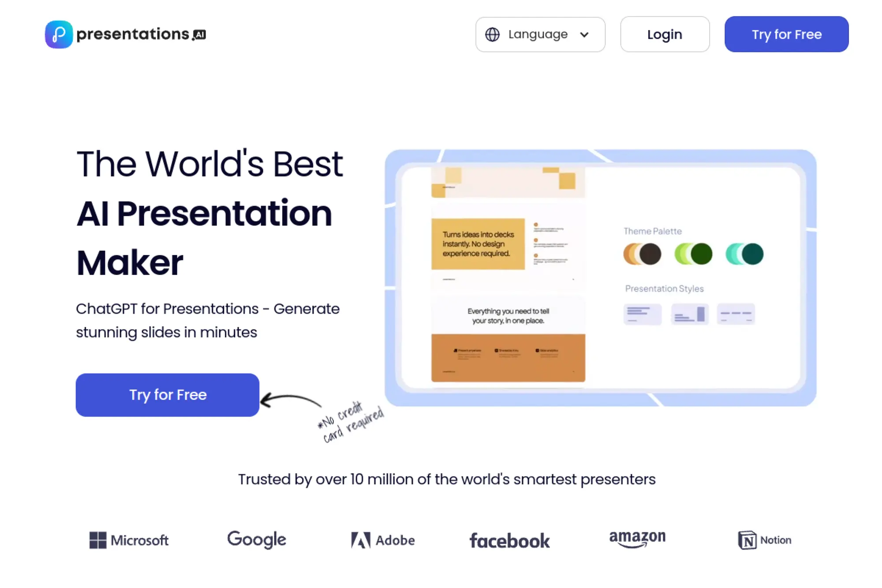882x588 pixels.
Task: Select the middle presentation style option
Action: (690, 314)
